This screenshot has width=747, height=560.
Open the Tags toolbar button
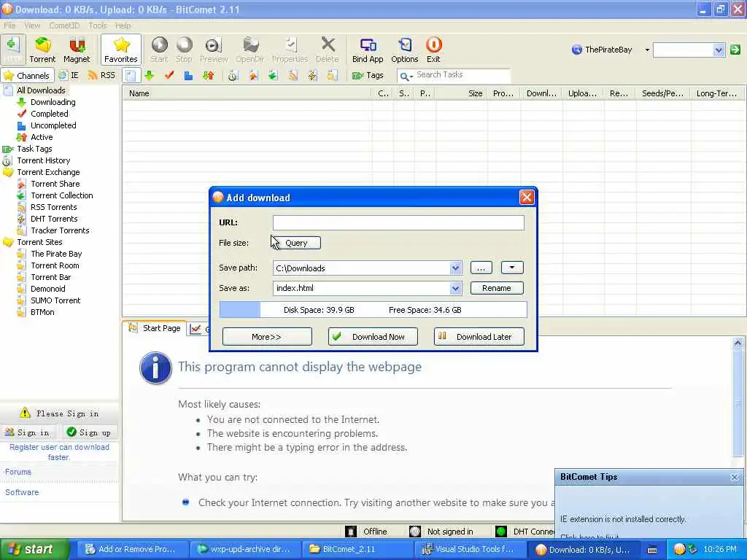[368, 75]
